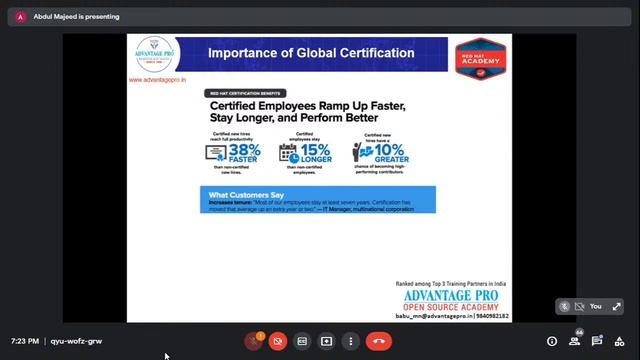Click the microphone warning badge
The image size is (640, 360).
point(260,336)
